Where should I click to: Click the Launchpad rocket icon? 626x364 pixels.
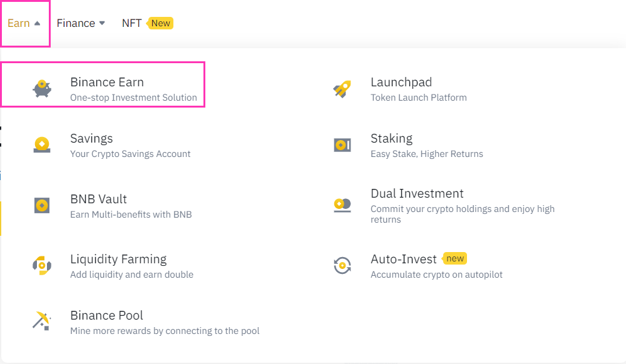(342, 89)
